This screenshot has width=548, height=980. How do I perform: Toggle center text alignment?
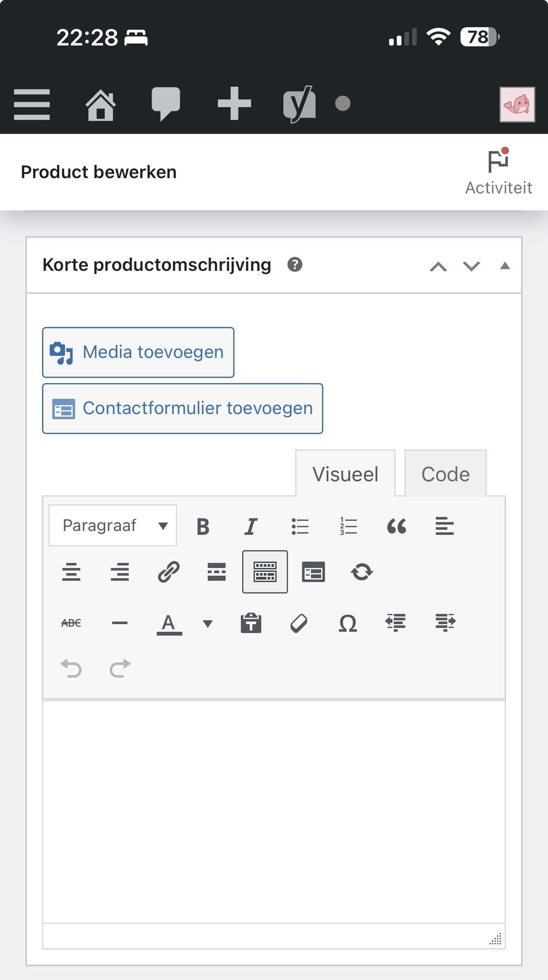coord(71,572)
